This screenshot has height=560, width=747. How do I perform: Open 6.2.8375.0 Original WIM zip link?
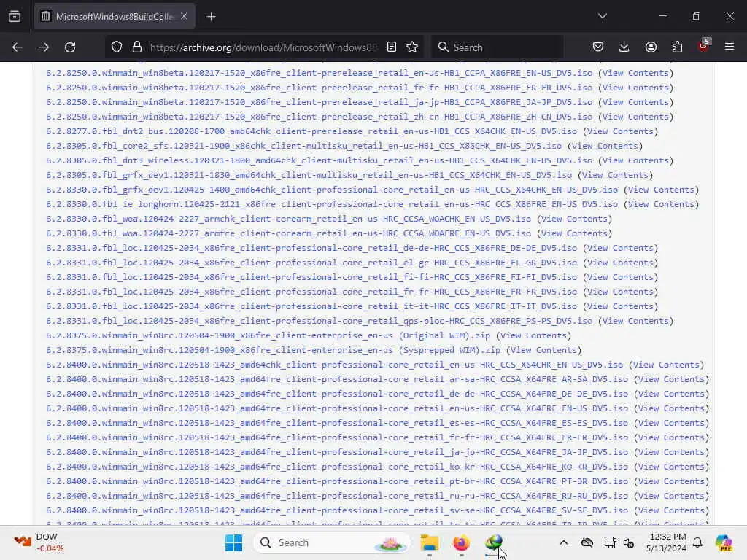click(x=268, y=335)
